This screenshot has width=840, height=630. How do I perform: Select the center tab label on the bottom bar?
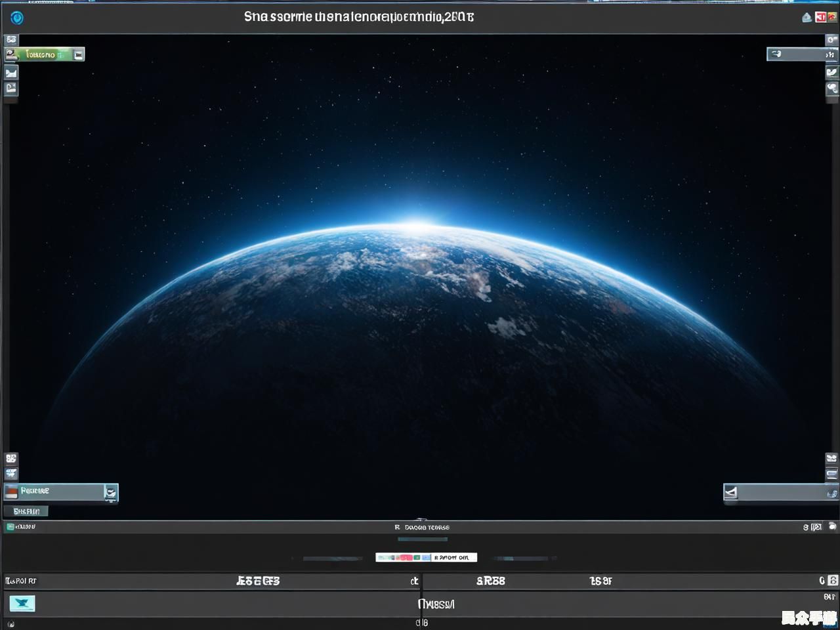[x=436, y=604]
